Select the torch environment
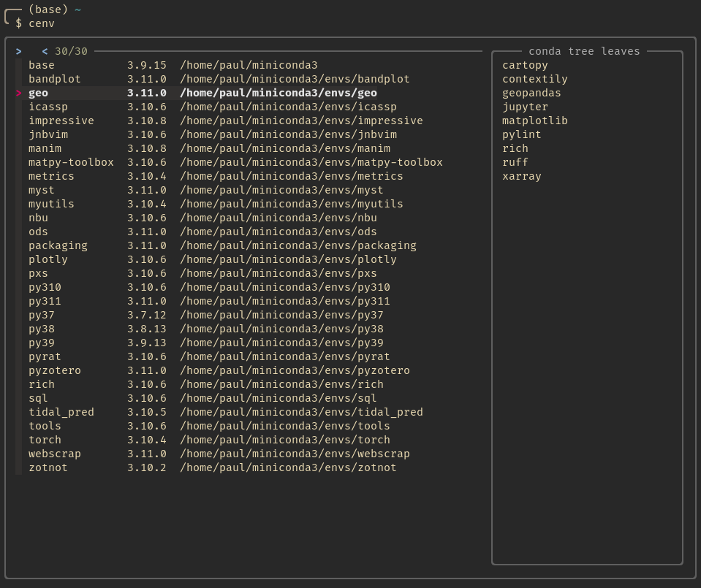 coord(45,440)
